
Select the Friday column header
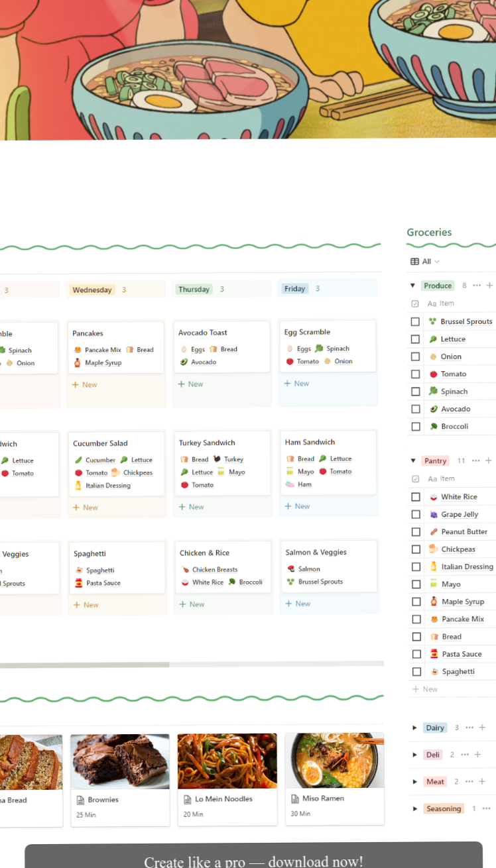(295, 288)
